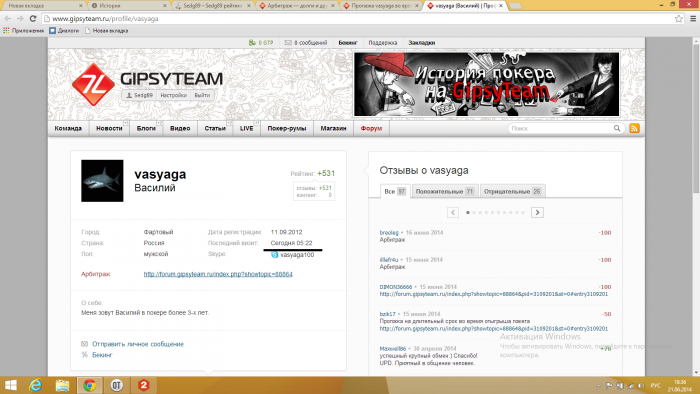The height and width of the screenshot is (394, 700).
Task: Open the OT app in taskbar
Action: pos(117,385)
